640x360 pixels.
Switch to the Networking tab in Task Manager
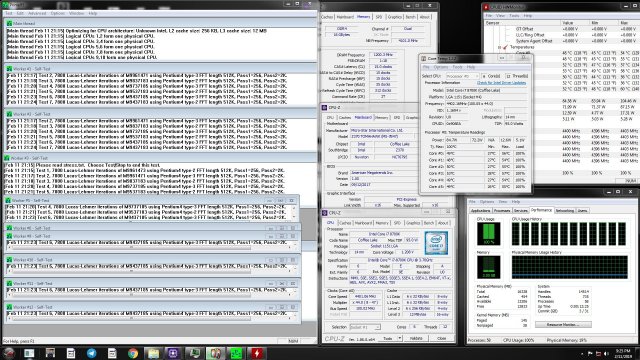(564, 211)
